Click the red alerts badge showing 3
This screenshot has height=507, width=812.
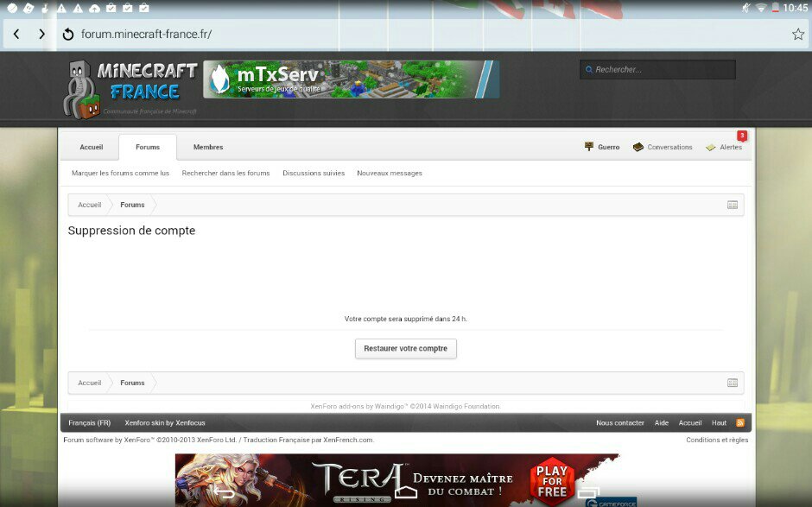coord(741,136)
